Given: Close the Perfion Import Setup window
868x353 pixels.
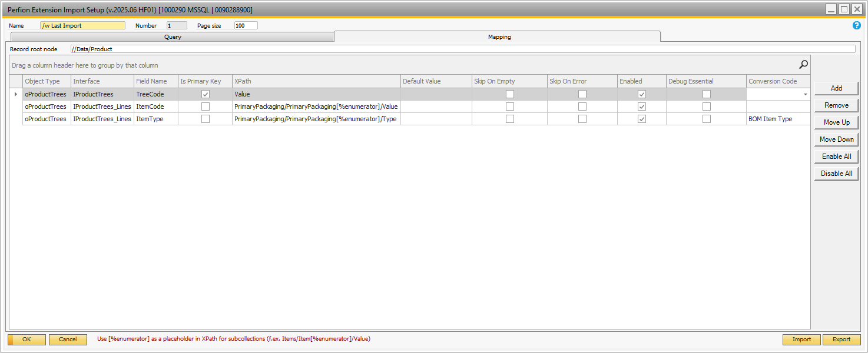Looking at the screenshot, I should coord(857,9).
